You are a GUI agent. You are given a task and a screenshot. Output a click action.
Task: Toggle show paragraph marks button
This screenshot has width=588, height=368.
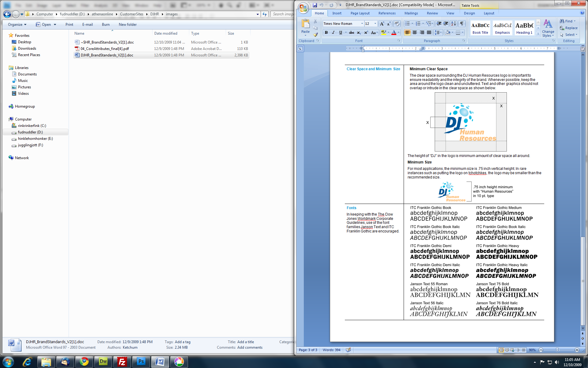(462, 24)
